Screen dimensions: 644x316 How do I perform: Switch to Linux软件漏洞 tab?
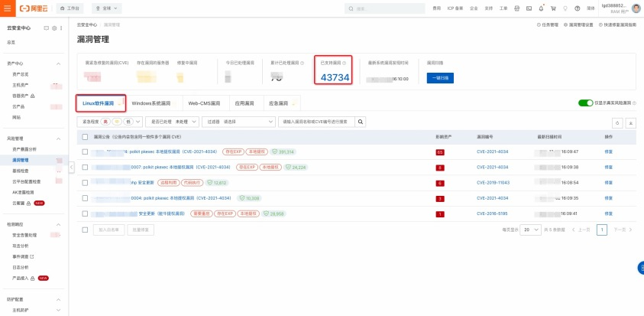click(101, 103)
